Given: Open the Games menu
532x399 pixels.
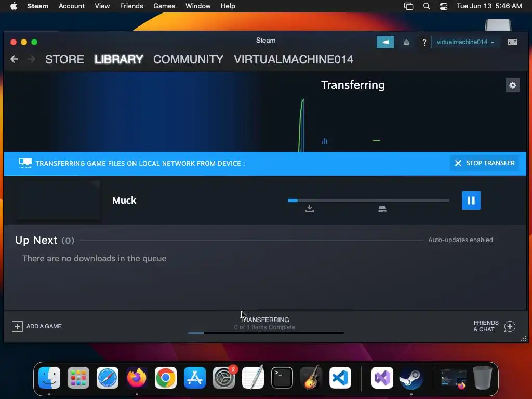Looking at the screenshot, I should pyautogui.click(x=164, y=6).
